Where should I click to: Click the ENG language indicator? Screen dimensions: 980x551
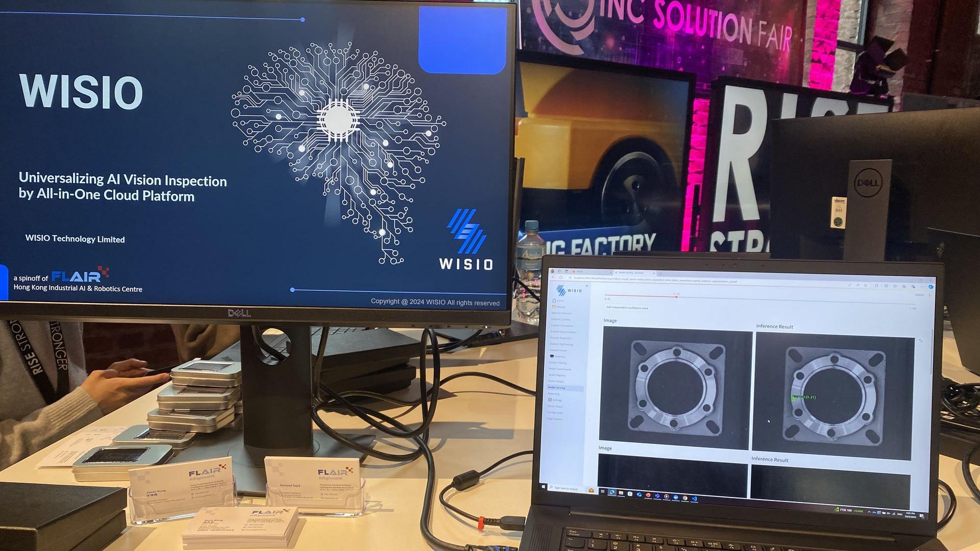tap(900, 514)
